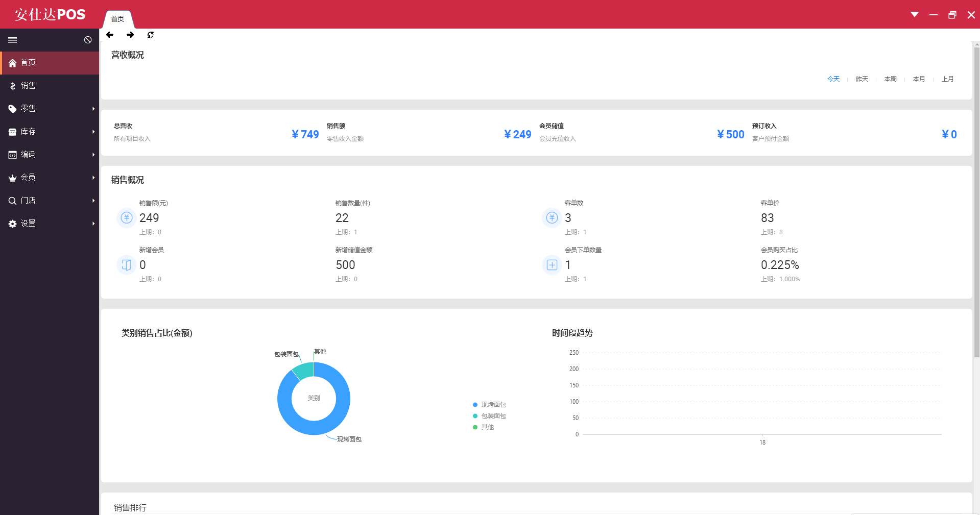This screenshot has height=515, width=980.
Task: Click the 会员购买占比 0.225% value
Action: tap(780, 265)
